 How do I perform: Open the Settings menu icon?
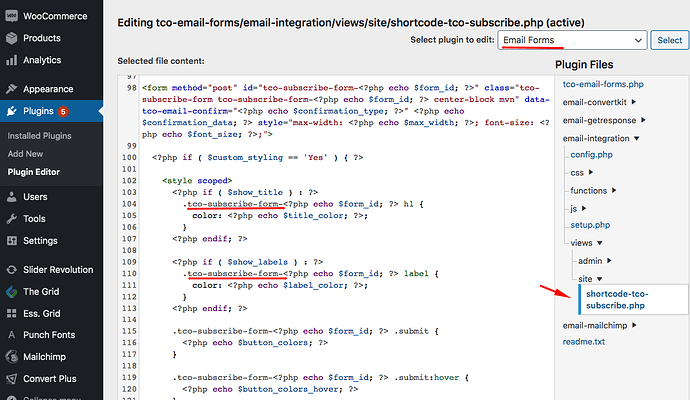tap(11, 241)
